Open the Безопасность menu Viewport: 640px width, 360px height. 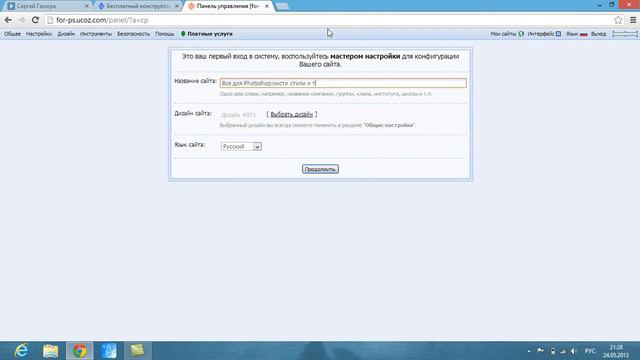click(133, 34)
